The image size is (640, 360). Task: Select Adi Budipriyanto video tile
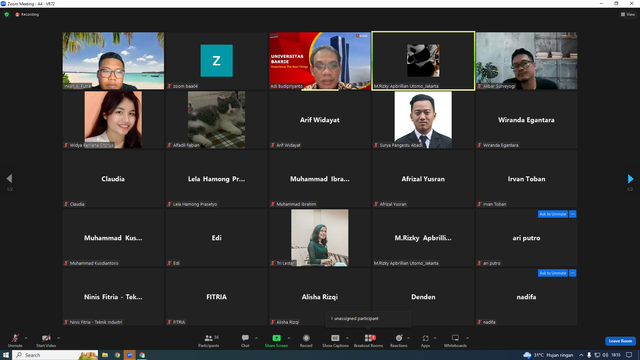click(x=320, y=61)
